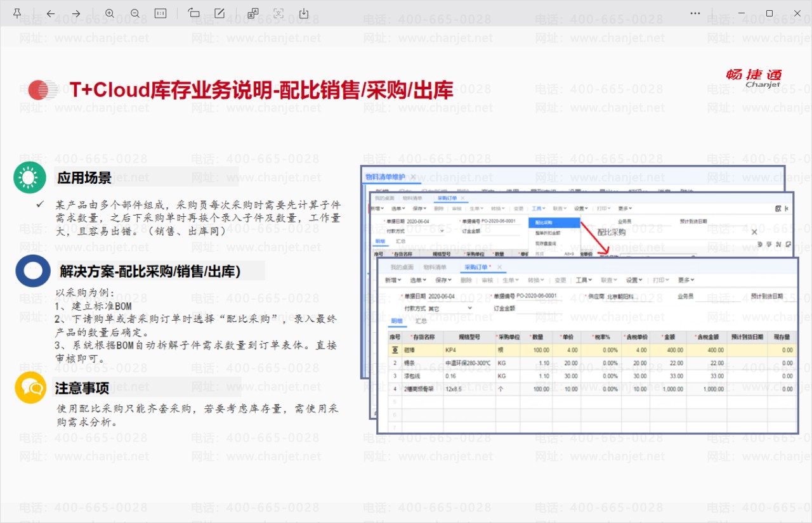Close the 物料清单维护 tab in back screenshot
Screen dimensions: 812x523
pyautogui.click(x=413, y=177)
